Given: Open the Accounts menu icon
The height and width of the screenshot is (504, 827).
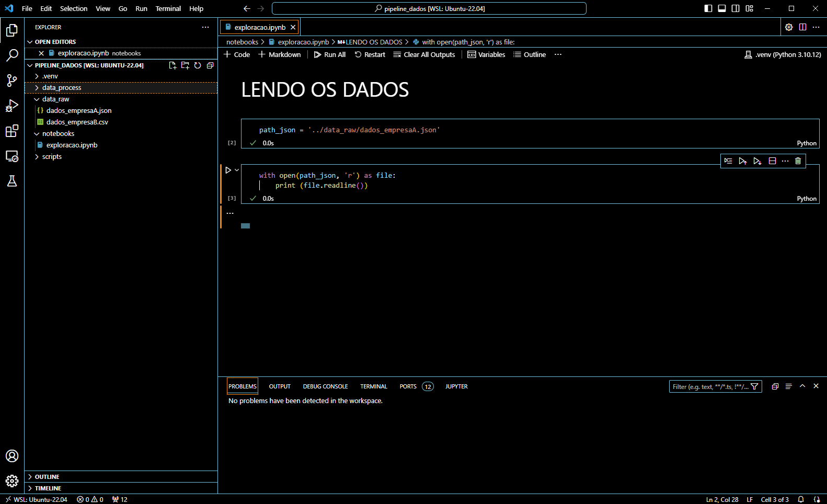Looking at the screenshot, I should [12, 456].
